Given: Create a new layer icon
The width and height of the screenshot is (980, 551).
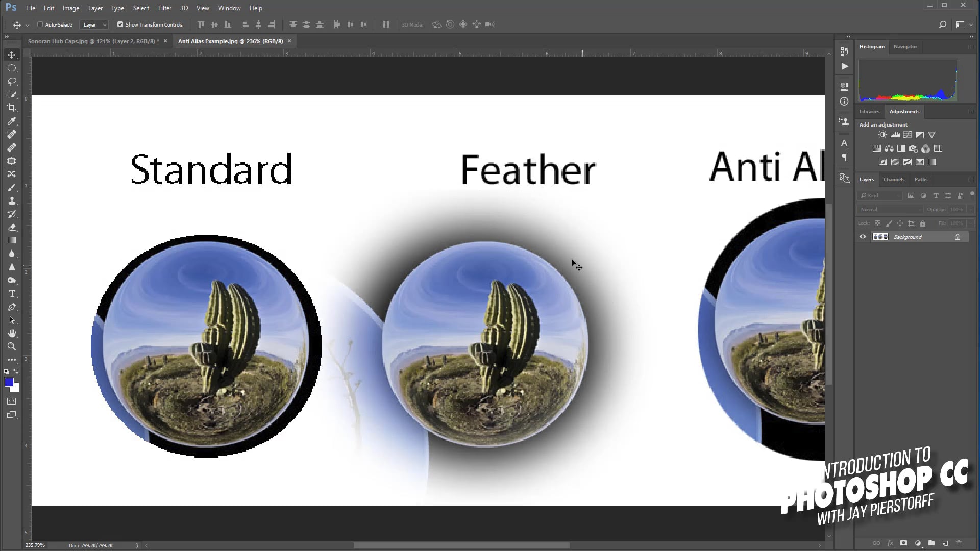Looking at the screenshot, I should point(945,543).
